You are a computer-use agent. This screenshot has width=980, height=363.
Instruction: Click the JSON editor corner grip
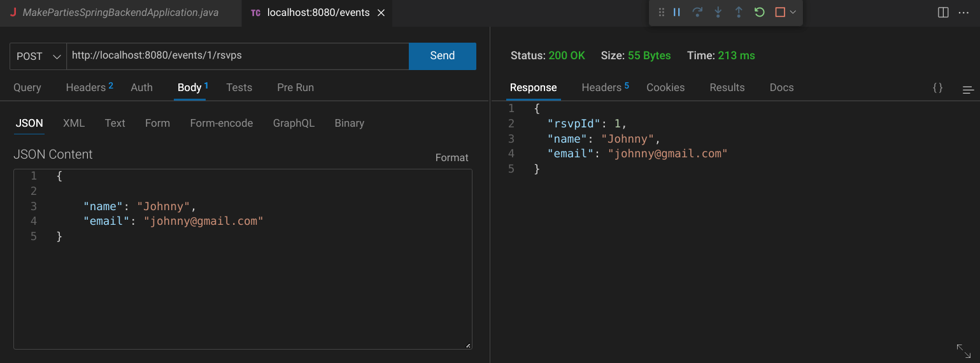tap(468, 346)
